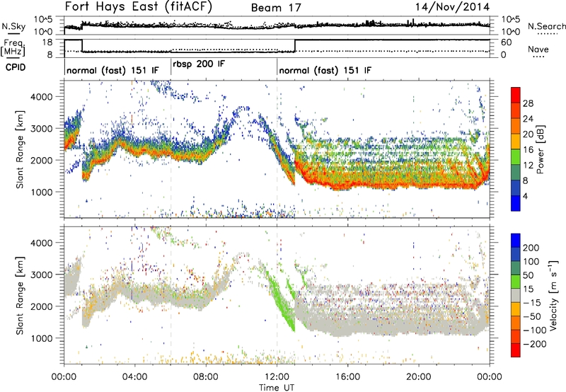Click the 'Time UT' axis title
This screenshot has height=392, width=566.
277,388
